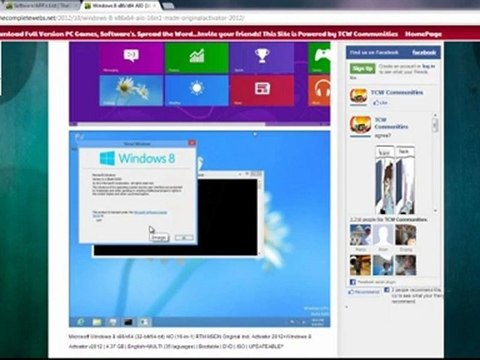Click the Recommend button below widget
The image size is (480, 360).
coord(364,292)
